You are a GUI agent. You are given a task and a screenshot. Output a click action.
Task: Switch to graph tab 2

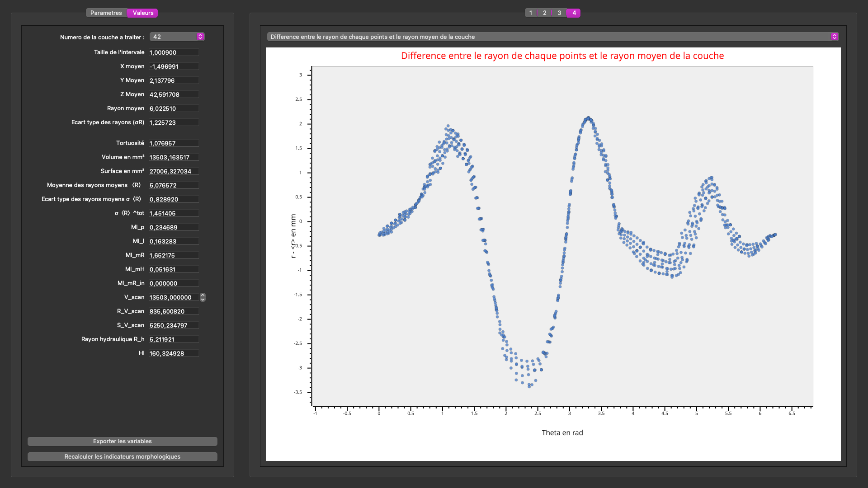click(545, 13)
